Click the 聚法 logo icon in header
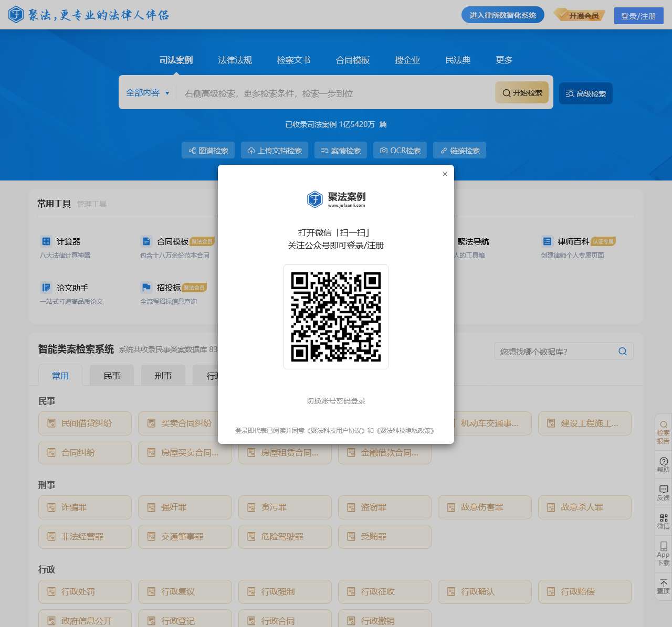The width and height of the screenshot is (672, 627). tap(16, 15)
